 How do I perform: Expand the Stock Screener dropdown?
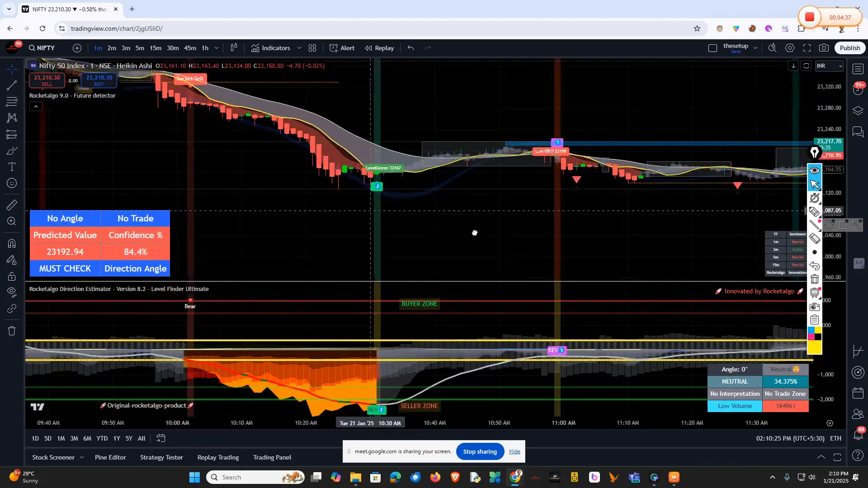pyautogui.click(x=82, y=457)
